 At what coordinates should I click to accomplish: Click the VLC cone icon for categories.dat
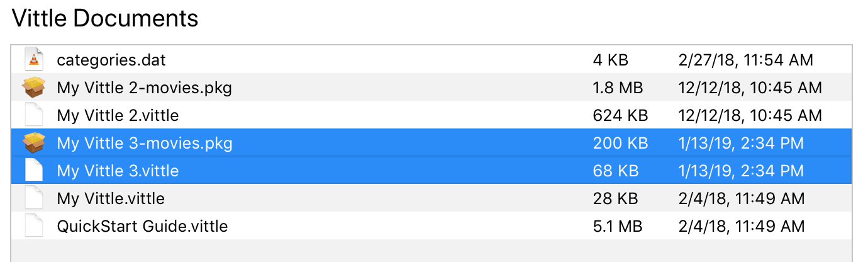34,60
